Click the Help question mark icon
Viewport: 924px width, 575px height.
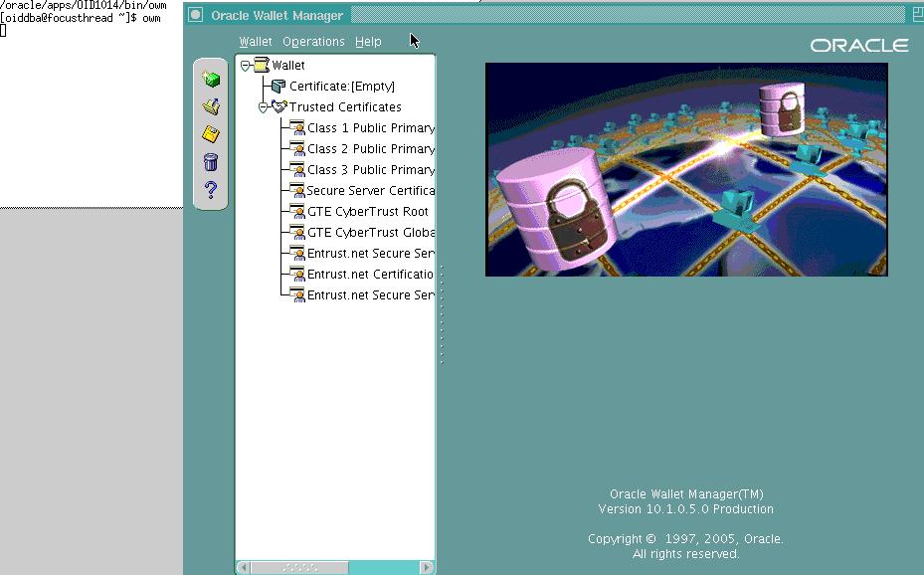[x=211, y=189]
